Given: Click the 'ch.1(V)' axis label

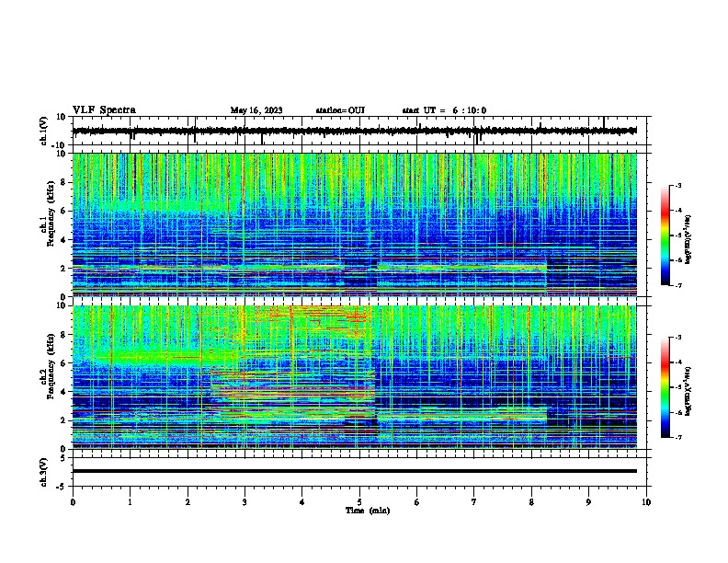Looking at the screenshot, I should (x=44, y=131).
